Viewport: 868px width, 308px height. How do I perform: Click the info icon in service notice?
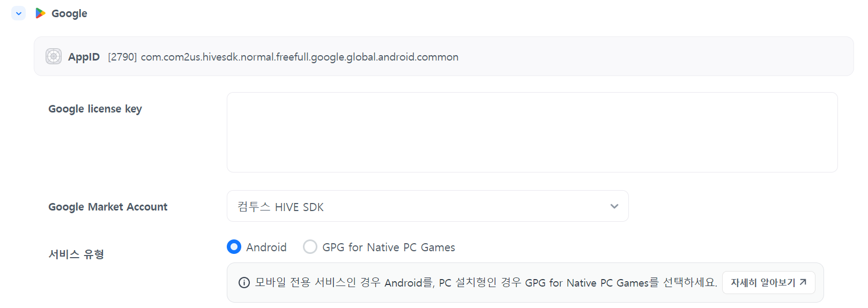(x=244, y=283)
